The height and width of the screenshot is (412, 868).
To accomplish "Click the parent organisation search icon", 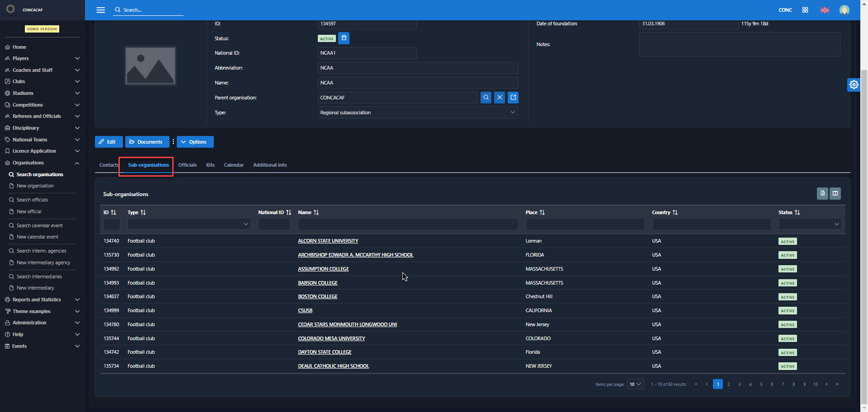I will (486, 98).
